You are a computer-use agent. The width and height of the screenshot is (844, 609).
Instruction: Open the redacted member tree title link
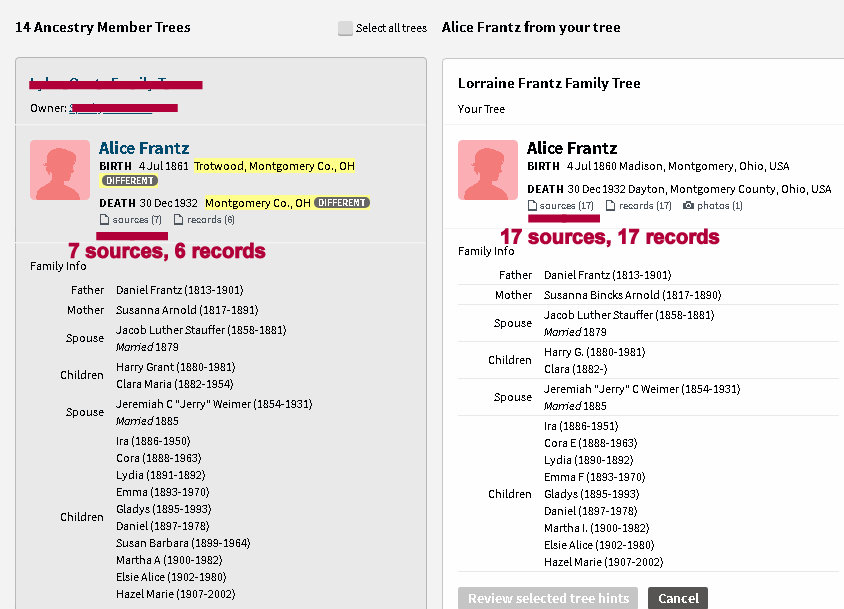[115, 84]
